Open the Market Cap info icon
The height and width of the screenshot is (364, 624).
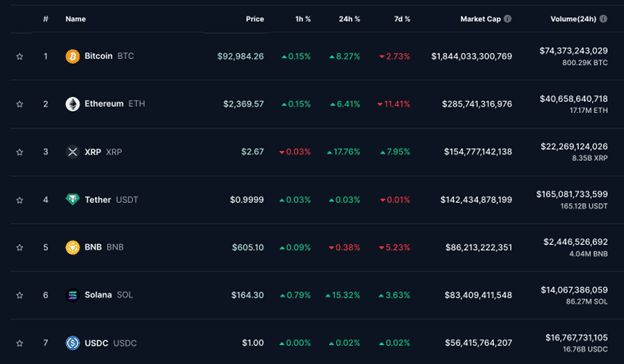coord(507,19)
